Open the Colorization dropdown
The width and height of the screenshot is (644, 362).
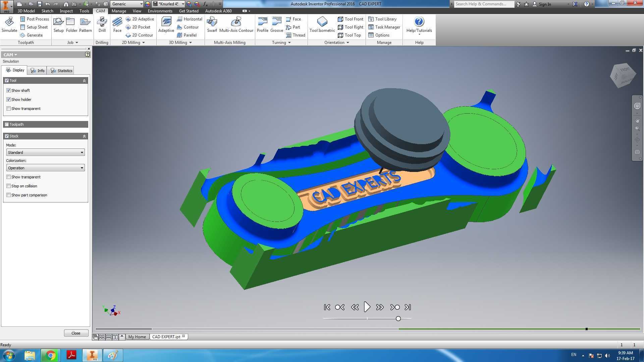45,168
